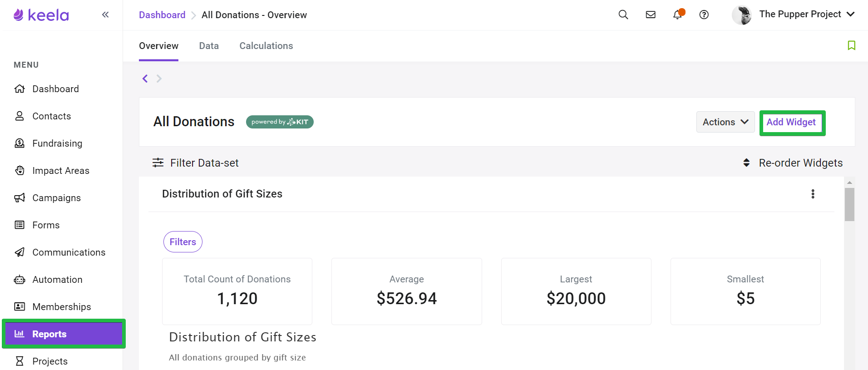Click the Dashboard breadcrumb link
The height and width of the screenshot is (370, 868).
pos(162,15)
